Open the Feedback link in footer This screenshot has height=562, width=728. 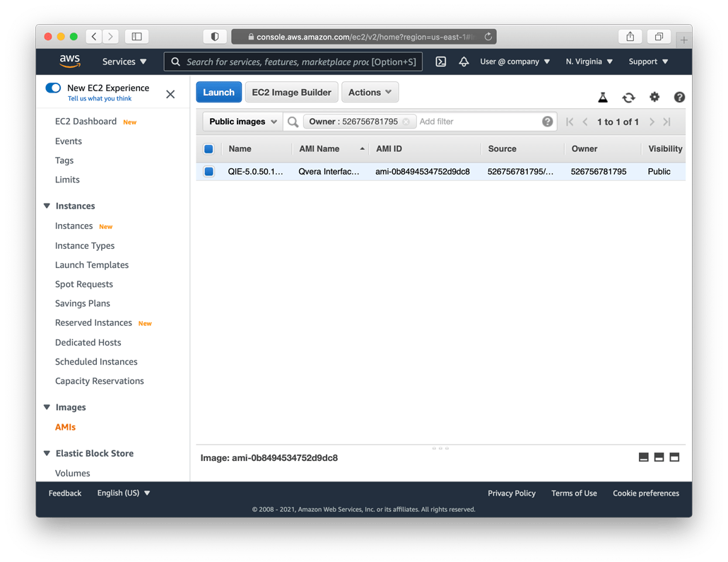tap(65, 493)
